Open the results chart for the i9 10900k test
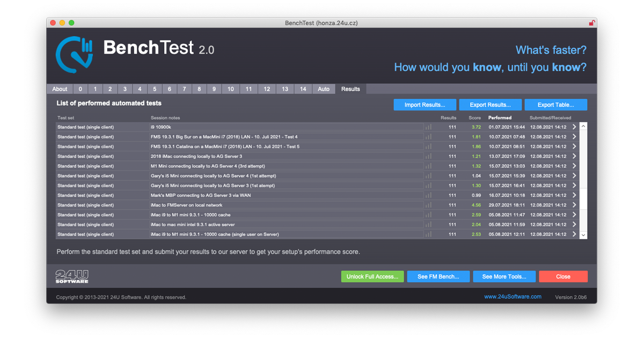This screenshot has width=644, height=338. pos(428,127)
